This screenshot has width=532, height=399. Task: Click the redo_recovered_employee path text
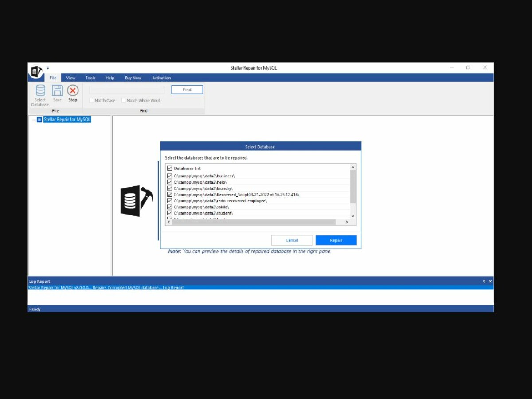point(220,201)
